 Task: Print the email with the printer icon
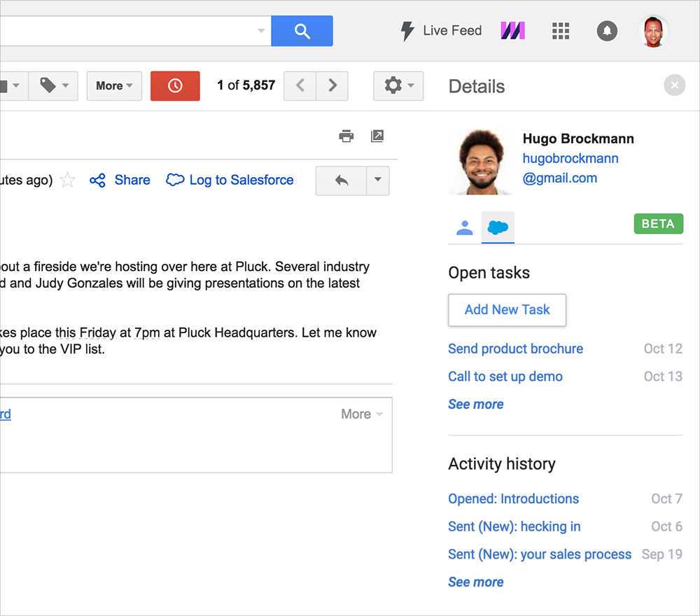pos(346,136)
